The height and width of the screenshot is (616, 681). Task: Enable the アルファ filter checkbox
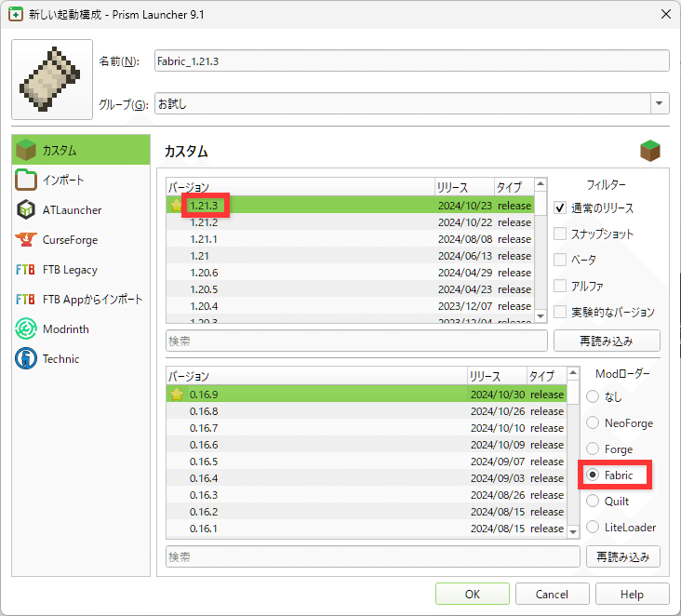(x=560, y=286)
